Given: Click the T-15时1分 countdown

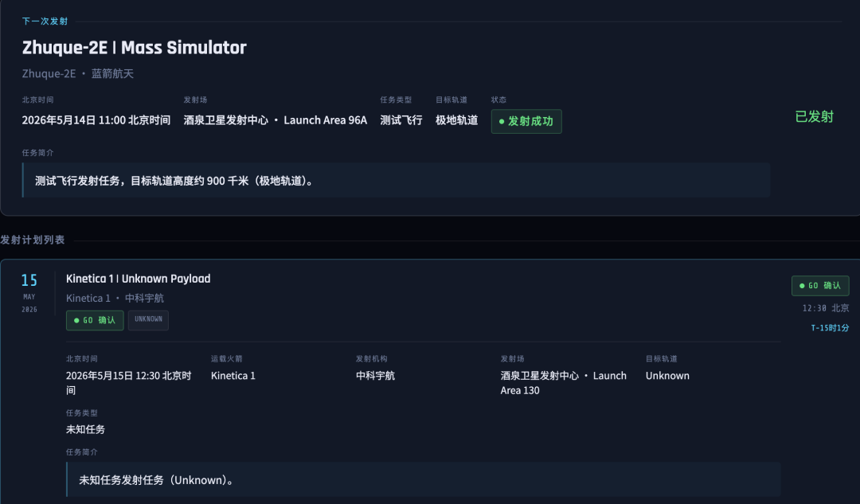Looking at the screenshot, I should pyautogui.click(x=830, y=328).
